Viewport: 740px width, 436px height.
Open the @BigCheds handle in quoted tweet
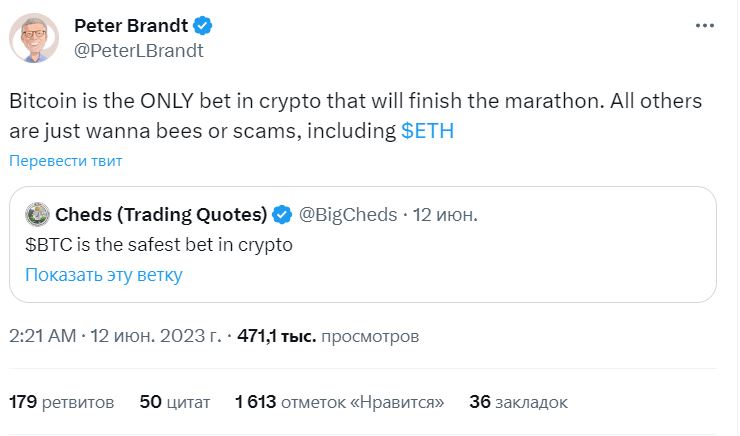346,214
